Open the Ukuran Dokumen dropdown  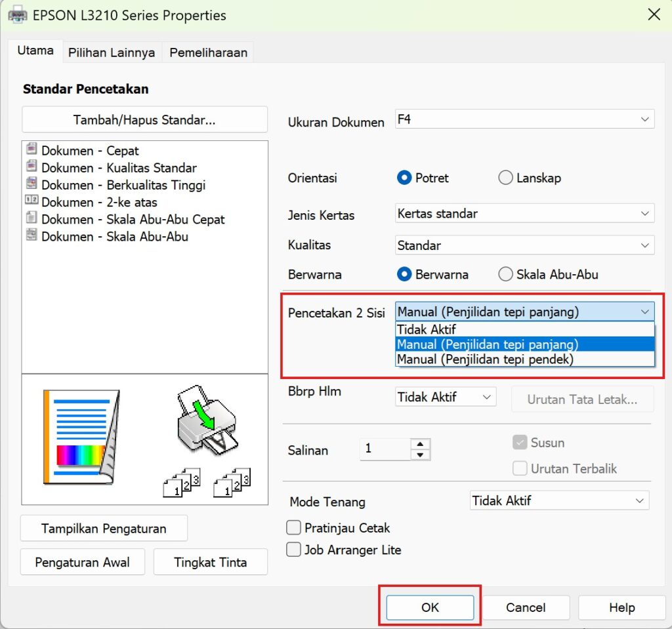(524, 119)
